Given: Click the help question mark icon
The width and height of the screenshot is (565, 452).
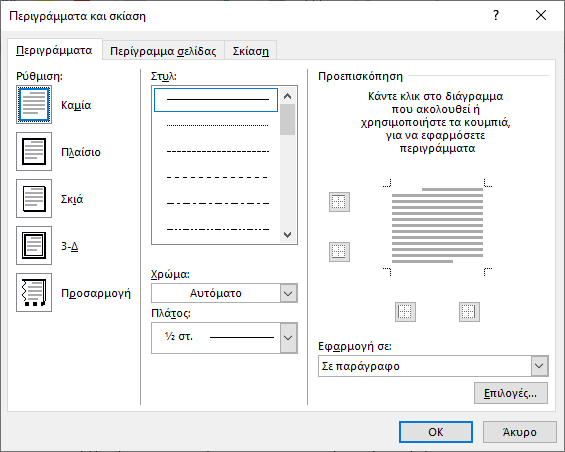Looking at the screenshot, I should pyautogui.click(x=496, y=15).
